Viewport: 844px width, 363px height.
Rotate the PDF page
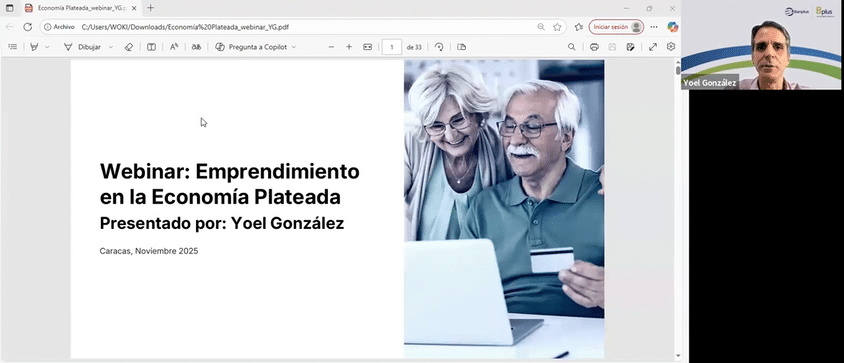point(439,47)
